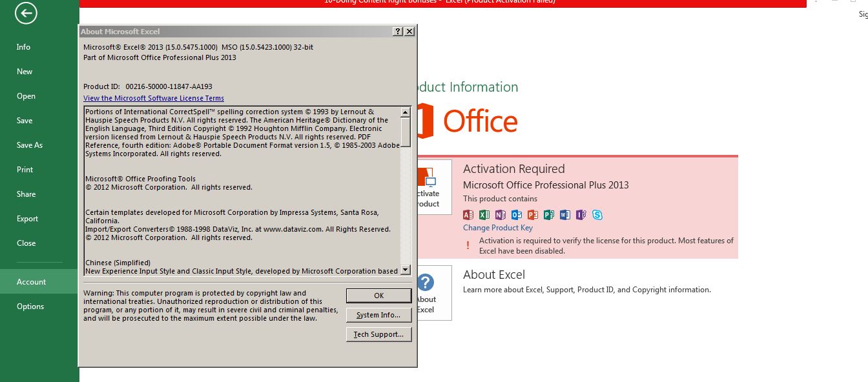Click the scroll up arrow in license text
868x382 pixels.
pyautogui.click(x=406, y=112)
